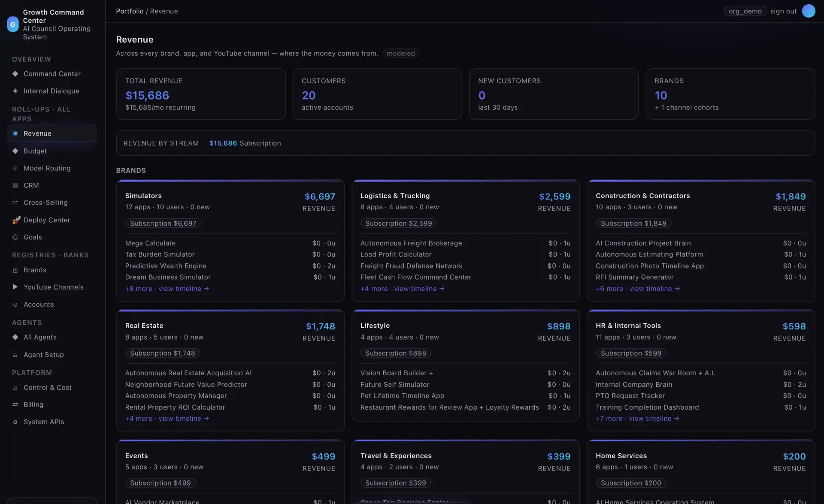Click the Fleet Cash Flow Command Center row
824x504 pixels.
pyautogui.click(x=465, y=278)
